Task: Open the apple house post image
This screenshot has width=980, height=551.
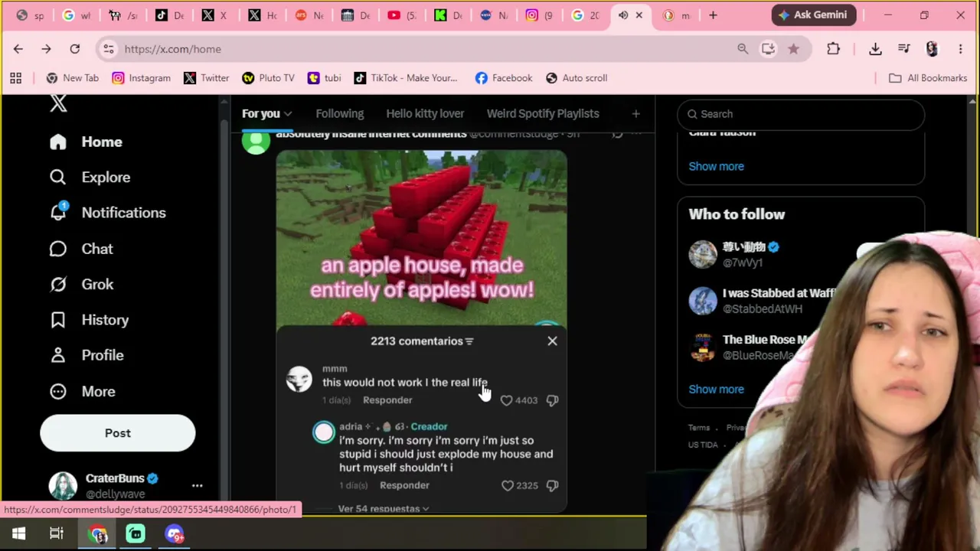Action: 422,237
